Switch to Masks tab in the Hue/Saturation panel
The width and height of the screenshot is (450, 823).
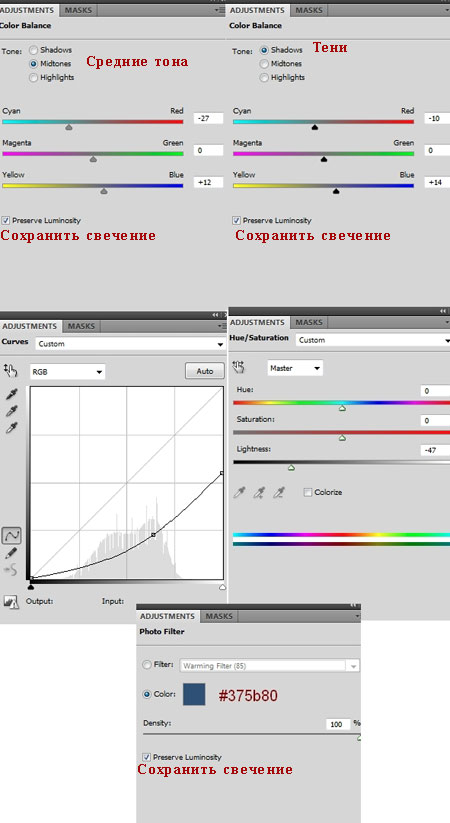pos(308,322)
